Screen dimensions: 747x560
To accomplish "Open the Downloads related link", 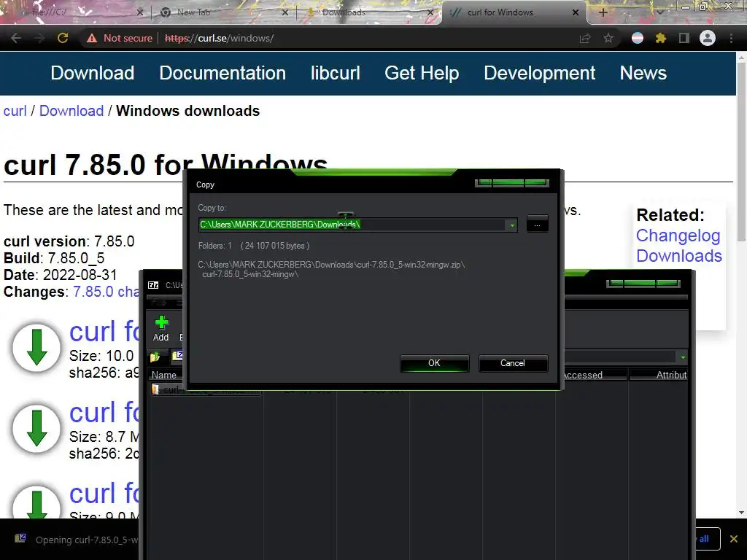I will 679,256.
